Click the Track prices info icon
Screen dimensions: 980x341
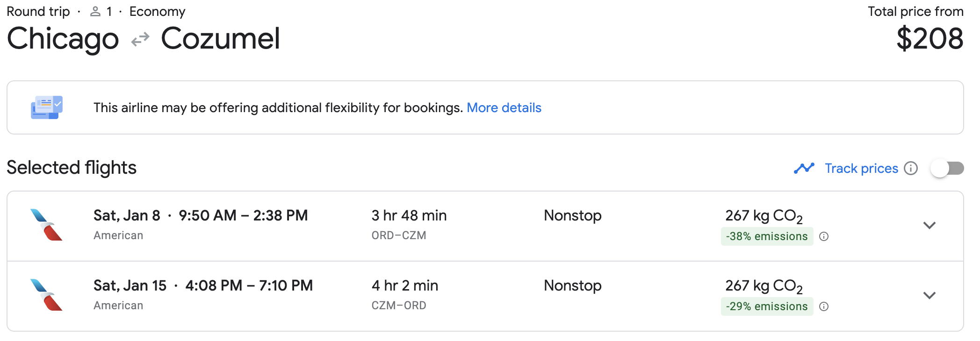(911, 168)
